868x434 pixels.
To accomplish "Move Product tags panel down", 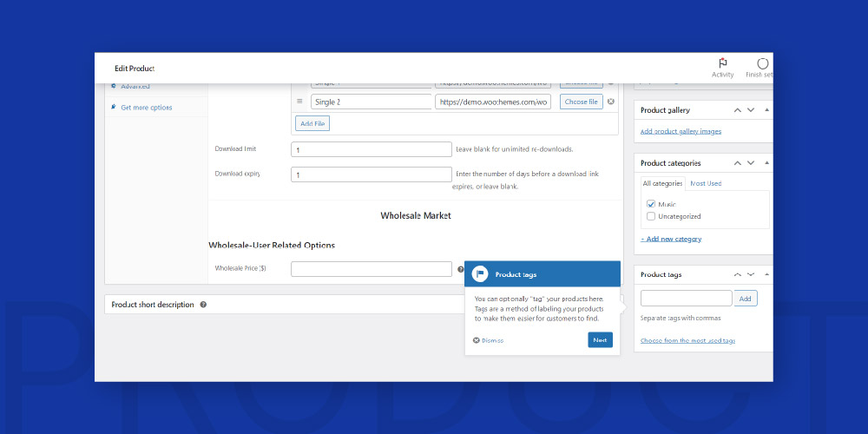I will click(751, 274).
